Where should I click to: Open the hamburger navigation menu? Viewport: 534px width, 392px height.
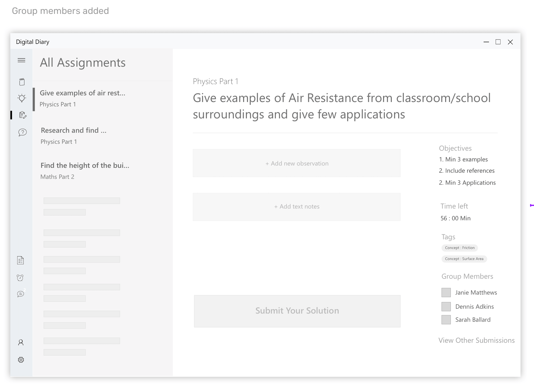point(21,60)
